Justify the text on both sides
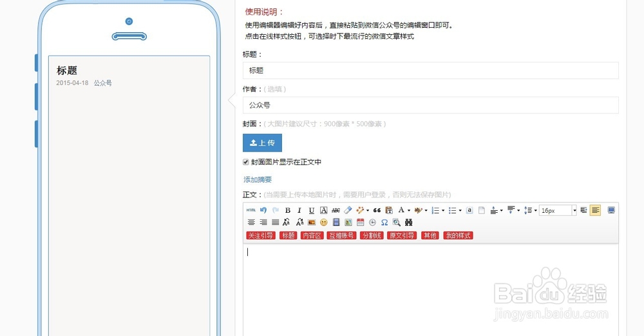644x336 pixels. pyautogui.click(x=275, y=222)
